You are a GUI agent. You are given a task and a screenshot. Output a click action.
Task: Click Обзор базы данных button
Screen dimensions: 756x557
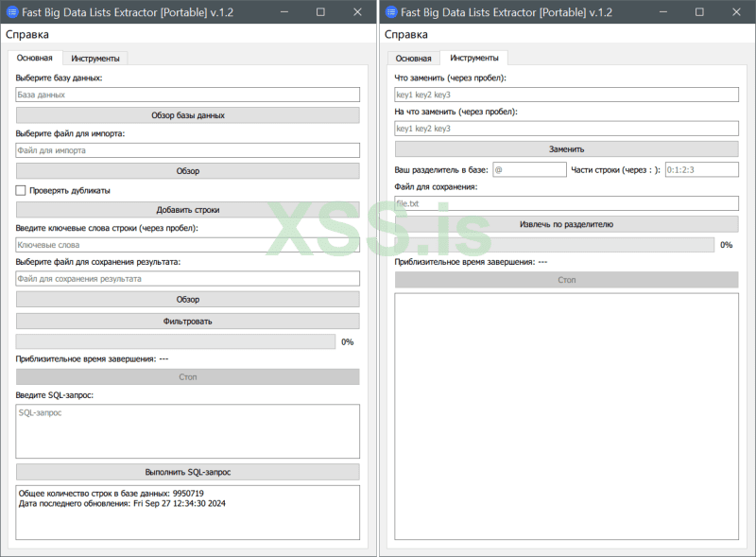click(x=188, y=115)
